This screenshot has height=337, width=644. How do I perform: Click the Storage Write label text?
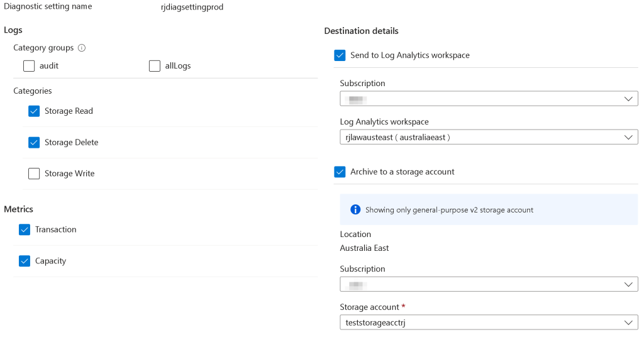click(x=69, y=174)
